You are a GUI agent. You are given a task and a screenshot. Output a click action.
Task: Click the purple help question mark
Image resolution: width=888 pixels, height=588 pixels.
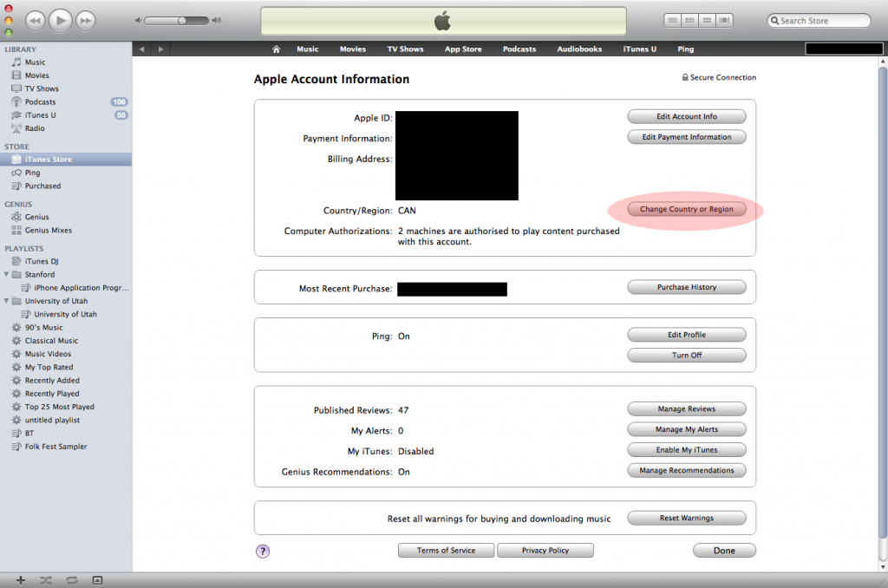263,552
